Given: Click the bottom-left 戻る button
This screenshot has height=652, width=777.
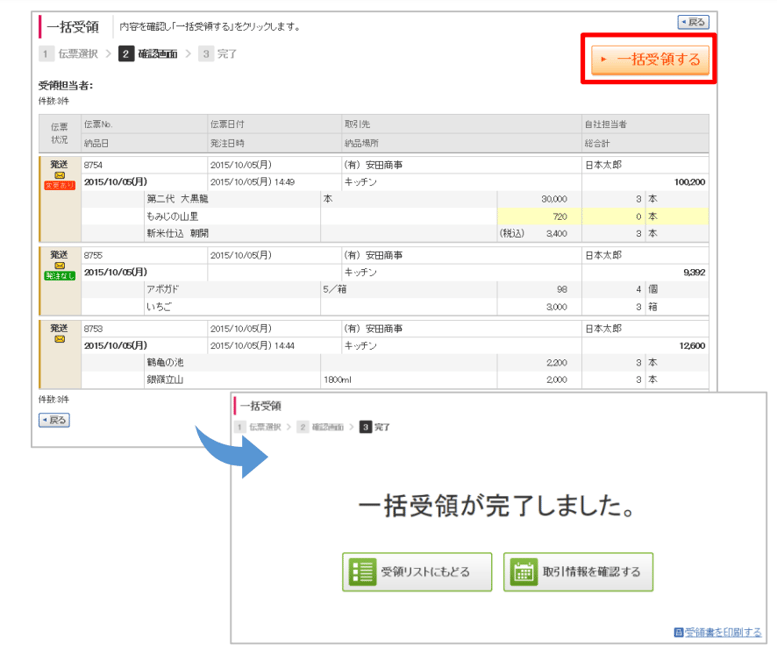Looking at the screenshot, I should point(54,420).
